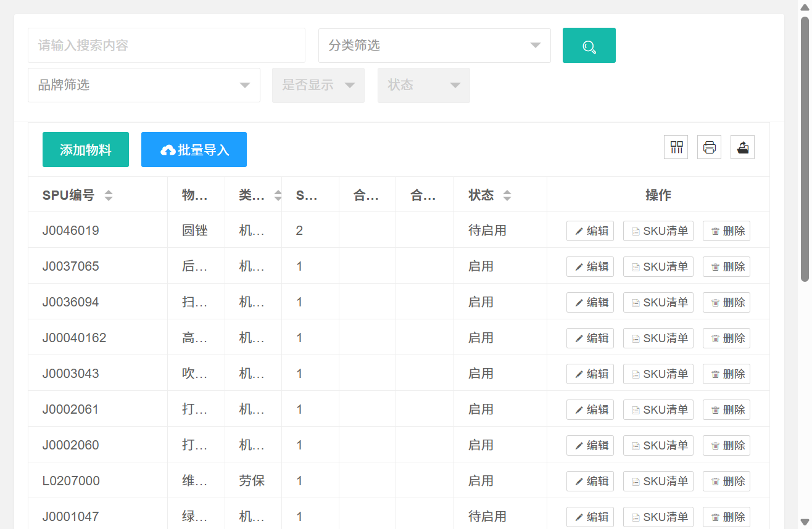Focus the 请输入搜索内容 search field

[167, 46]
